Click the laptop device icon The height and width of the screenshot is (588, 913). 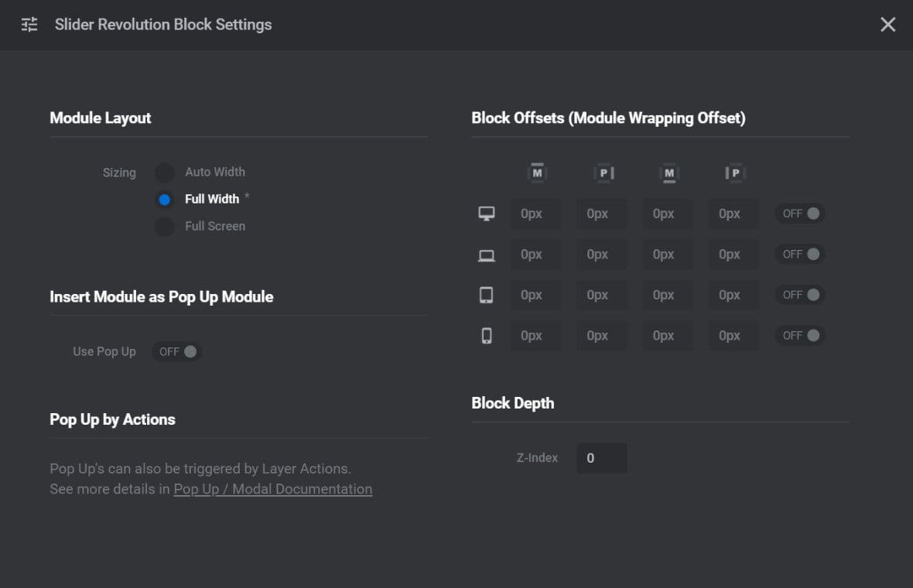tap(487, 255)
